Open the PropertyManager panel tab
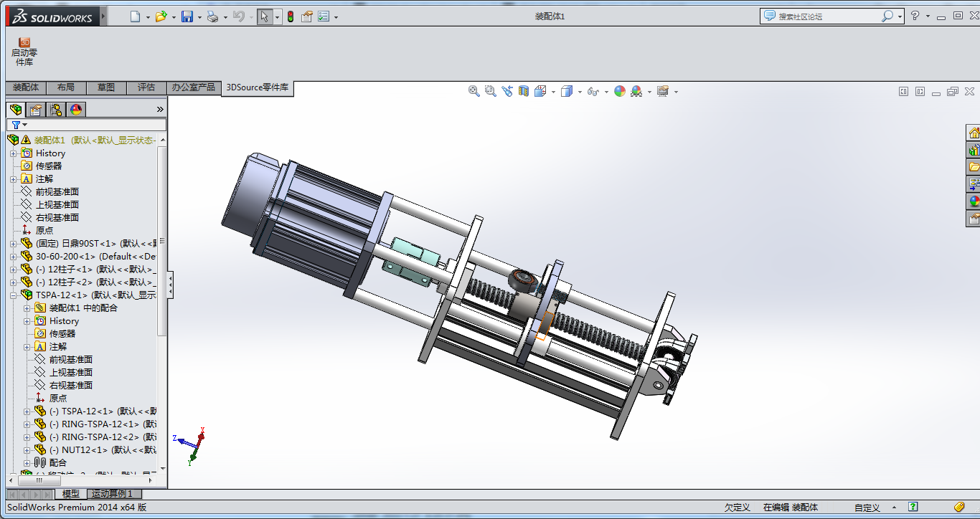 [35, 110]
